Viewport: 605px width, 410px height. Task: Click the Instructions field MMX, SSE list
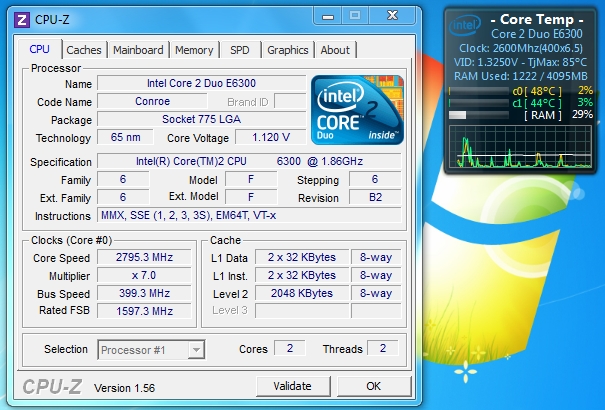[x=249, y=215]
